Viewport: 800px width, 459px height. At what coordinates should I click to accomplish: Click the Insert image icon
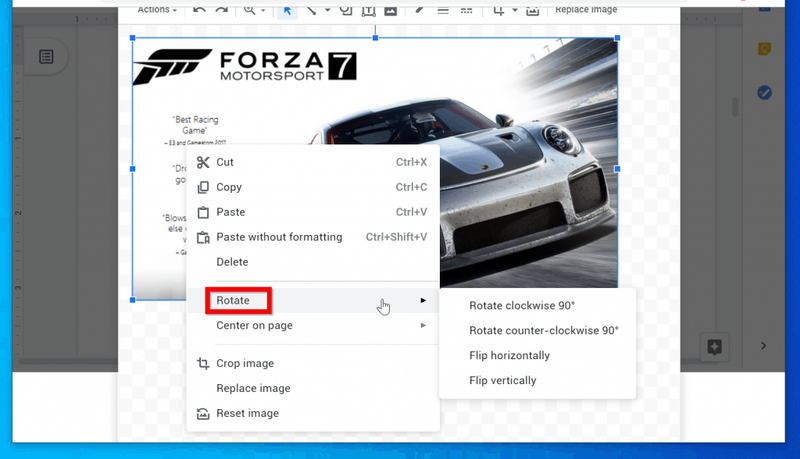[390, 10]
